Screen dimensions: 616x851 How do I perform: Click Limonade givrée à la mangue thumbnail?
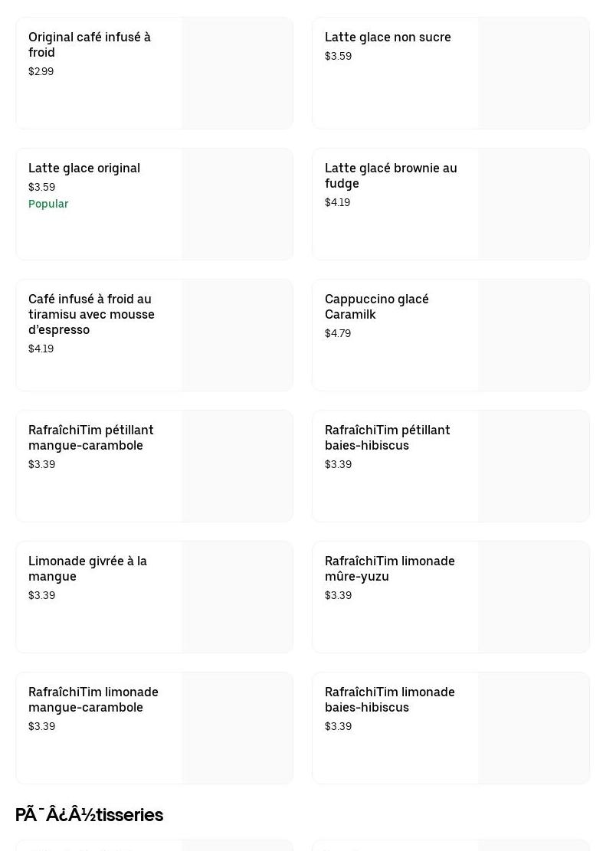pyautogui.click(x=237, y=597)
